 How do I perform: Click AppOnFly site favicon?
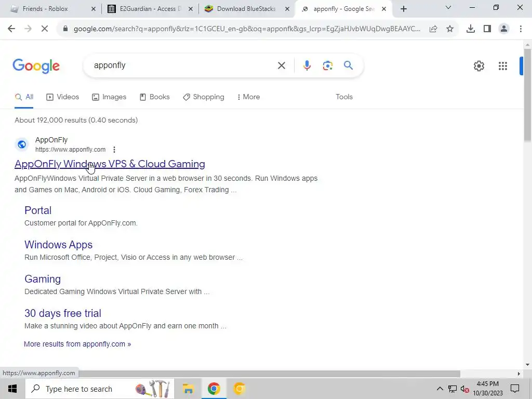point(22,144)
